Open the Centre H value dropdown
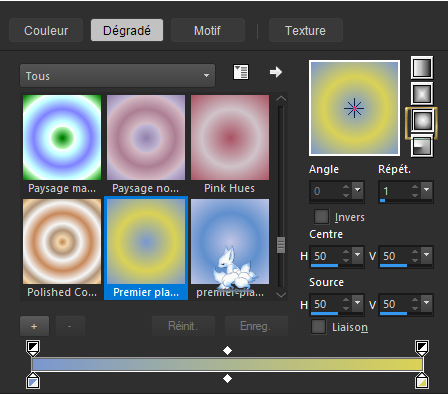Viewport: 448px width, 394px height. coord(358,256)
